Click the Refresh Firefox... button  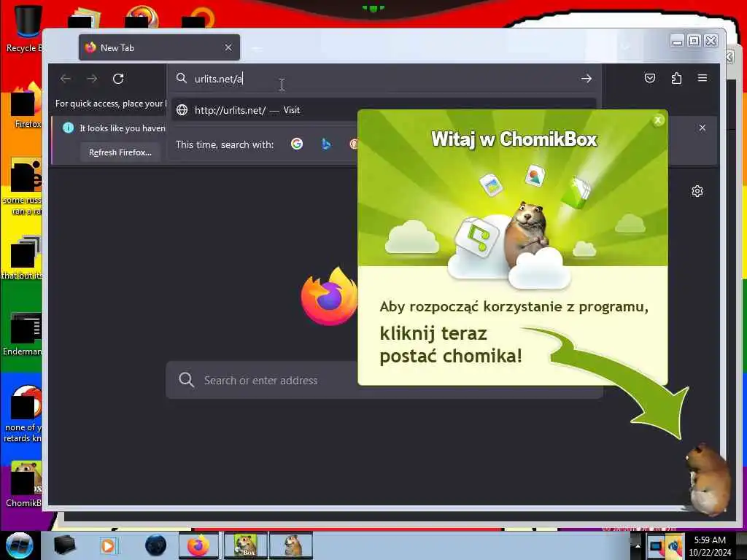click(x=120, y=152)
